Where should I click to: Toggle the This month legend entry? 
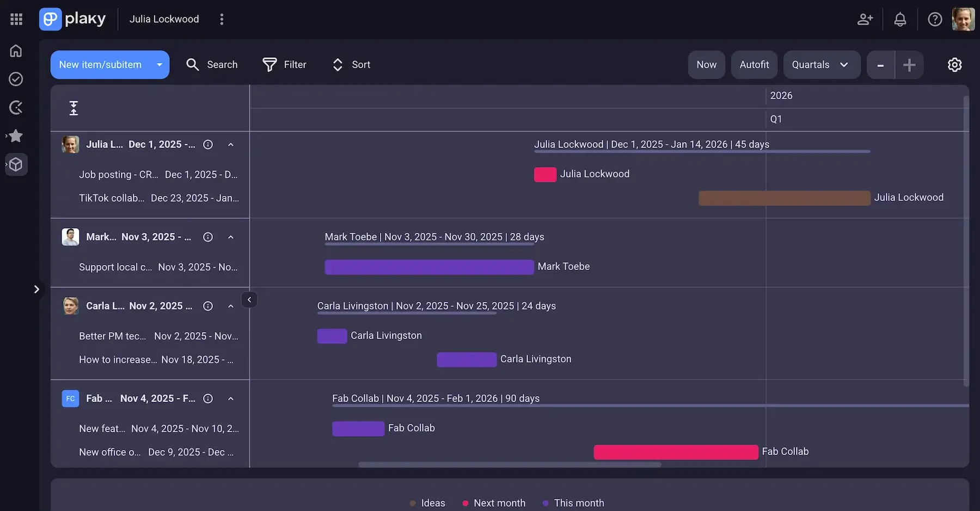pos(573,503)
